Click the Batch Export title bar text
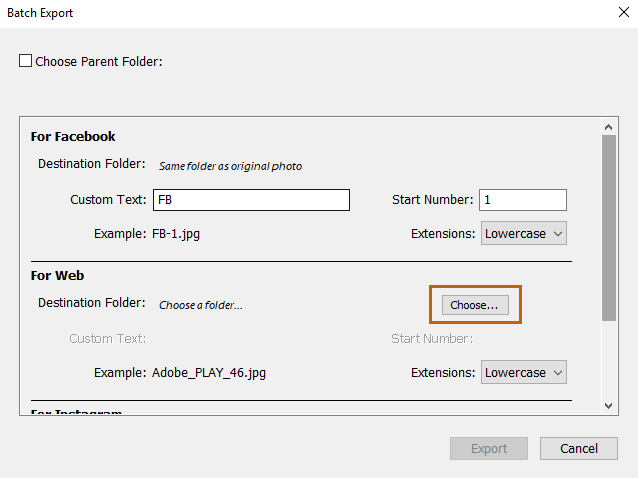 40,14
